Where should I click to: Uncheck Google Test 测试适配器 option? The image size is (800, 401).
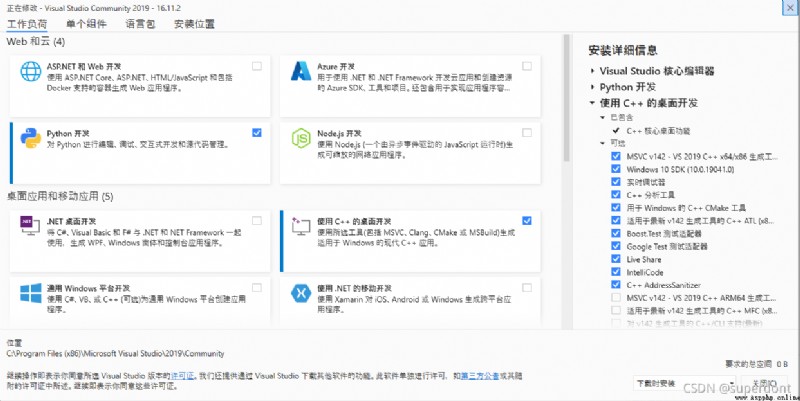pyautogui.click(x=616, y=246)
